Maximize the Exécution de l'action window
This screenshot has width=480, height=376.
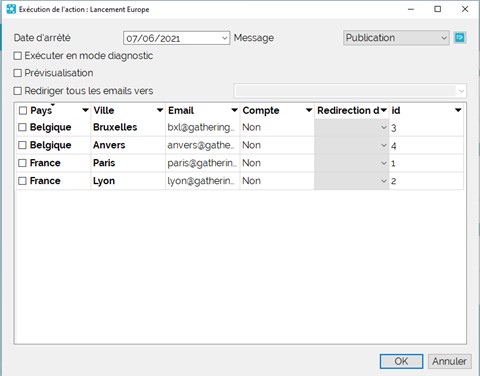(x=438, y=9)
